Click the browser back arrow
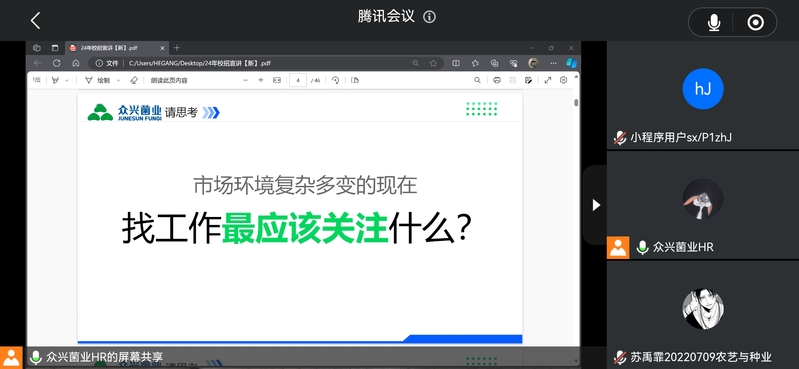799x369 pixels. coord(37,63)
